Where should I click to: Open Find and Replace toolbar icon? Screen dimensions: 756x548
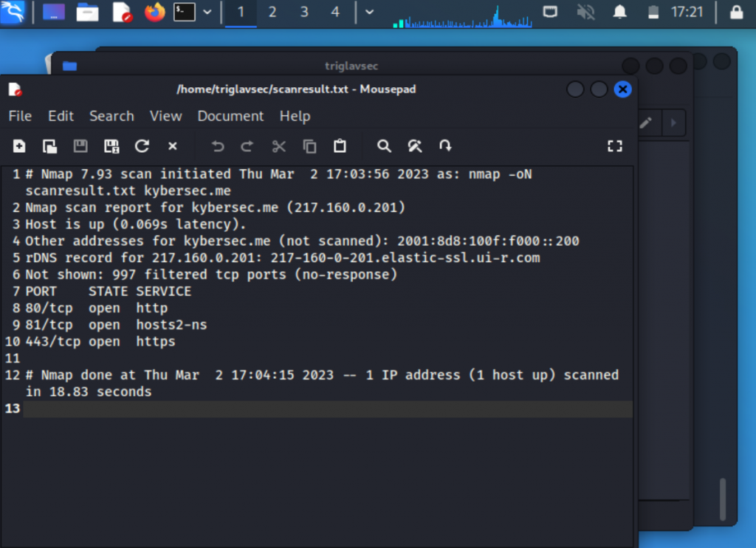pos(415,146)
